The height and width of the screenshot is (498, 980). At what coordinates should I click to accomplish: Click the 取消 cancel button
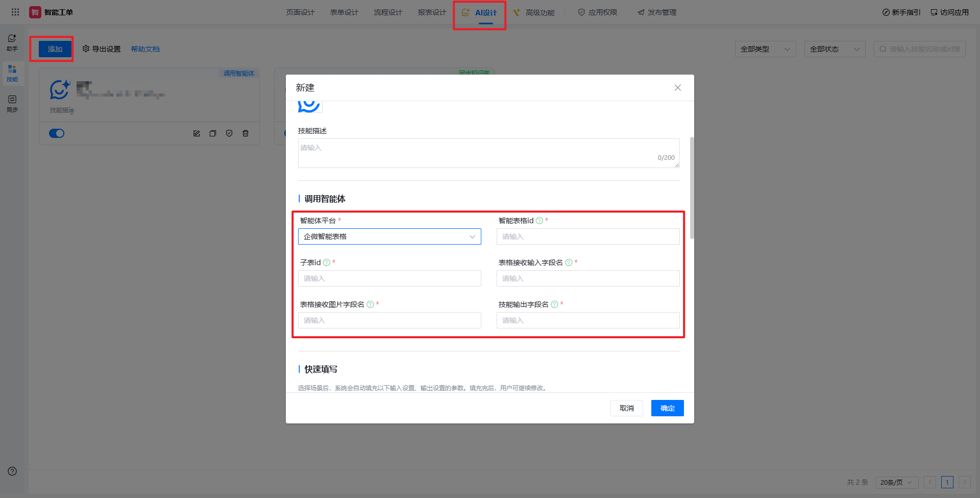click(626, 408)
